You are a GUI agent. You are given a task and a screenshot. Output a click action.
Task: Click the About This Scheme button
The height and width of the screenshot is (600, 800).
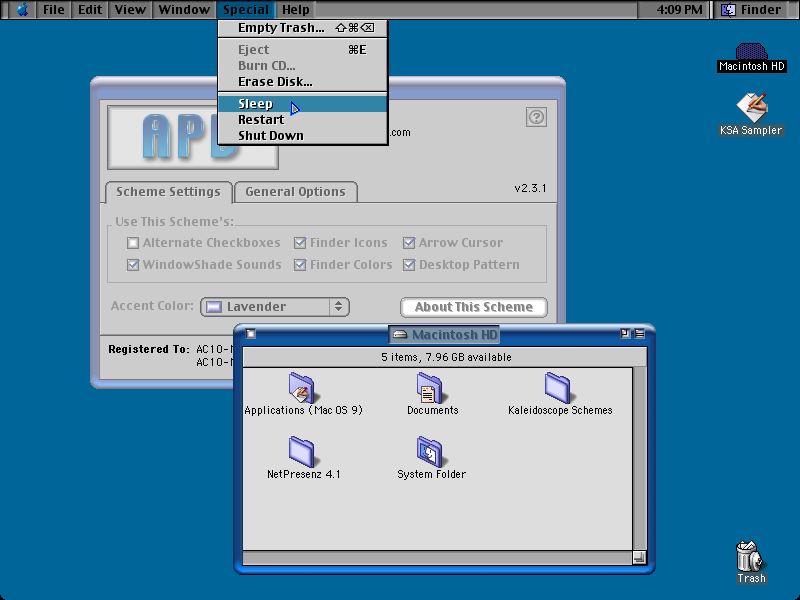click(x=473, y=307)
